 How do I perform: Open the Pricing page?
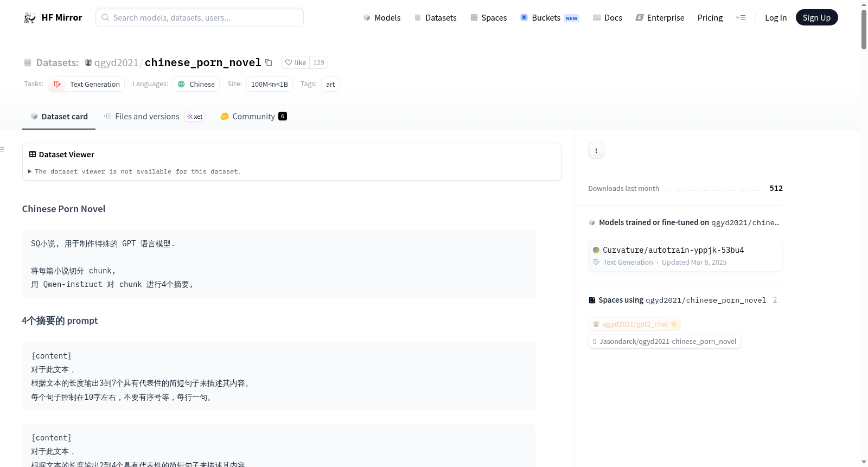[710, 17]
